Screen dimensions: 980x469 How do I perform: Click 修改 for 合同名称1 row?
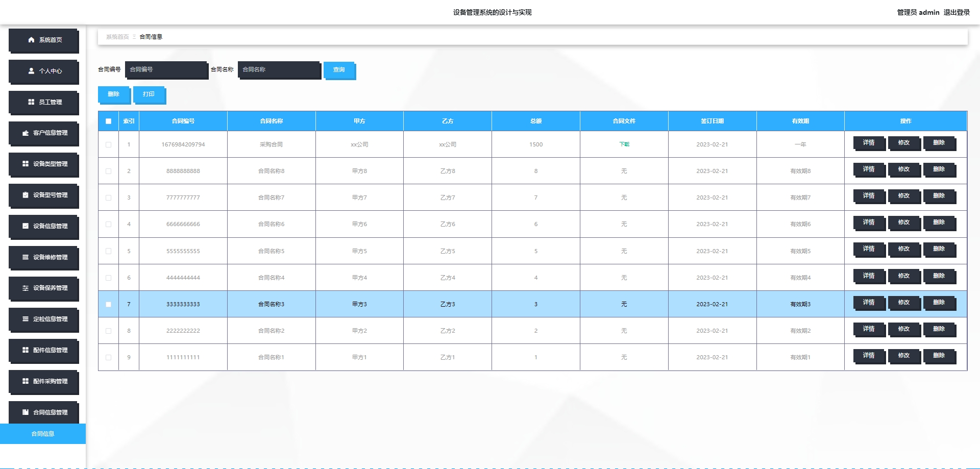point(904,356)
